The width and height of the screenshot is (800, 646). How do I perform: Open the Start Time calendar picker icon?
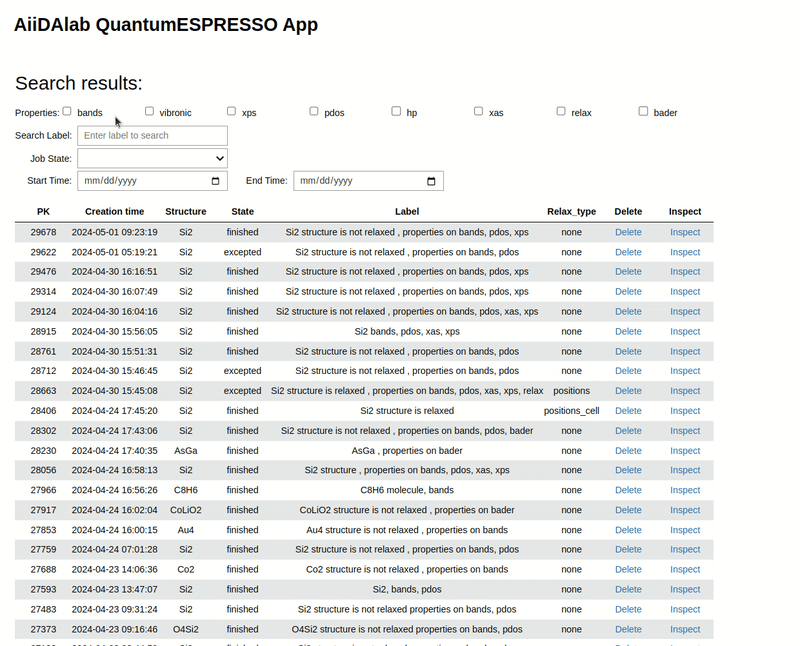click(x=215, y=181)
